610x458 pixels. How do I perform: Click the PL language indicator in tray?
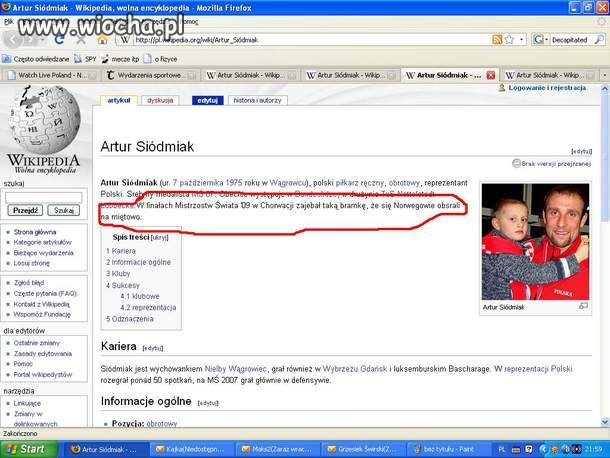(x=501, y=449)
